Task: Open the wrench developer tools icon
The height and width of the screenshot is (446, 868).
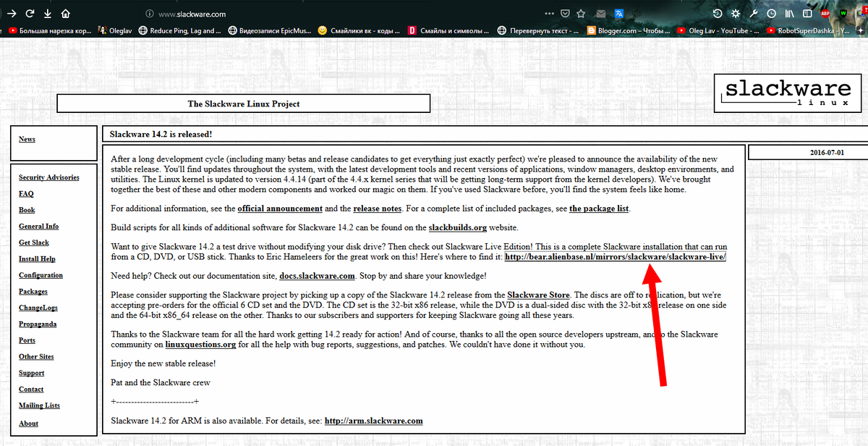Action: tap(754, 14)
